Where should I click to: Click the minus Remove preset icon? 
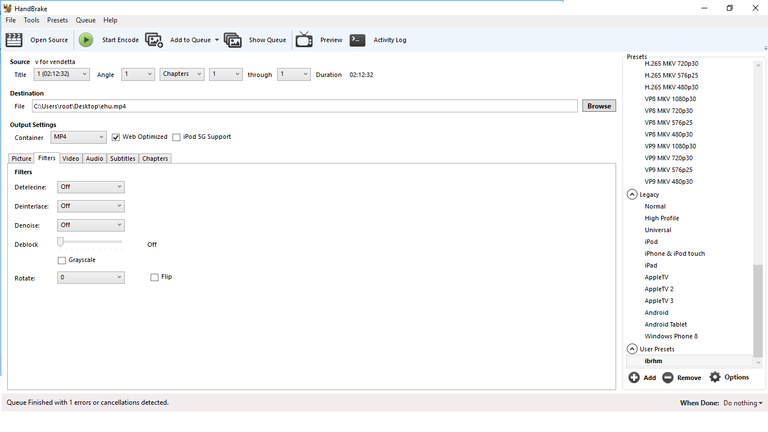tap(668, 377)
